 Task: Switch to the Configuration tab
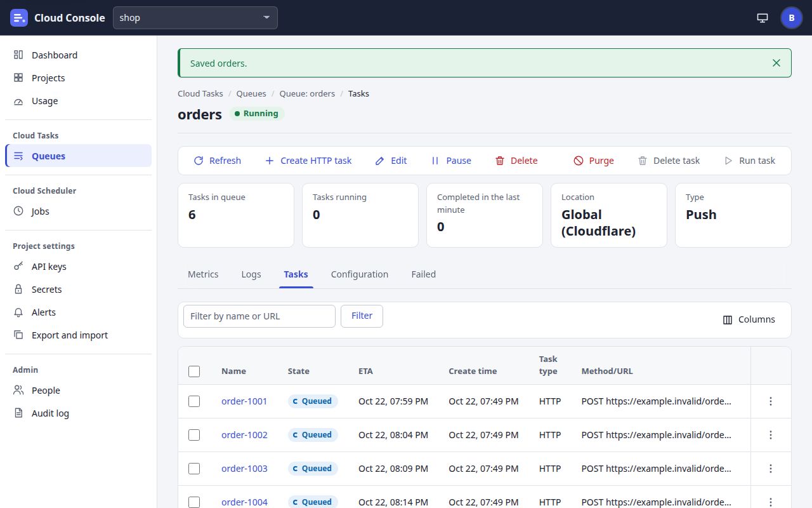click(360, 274)
